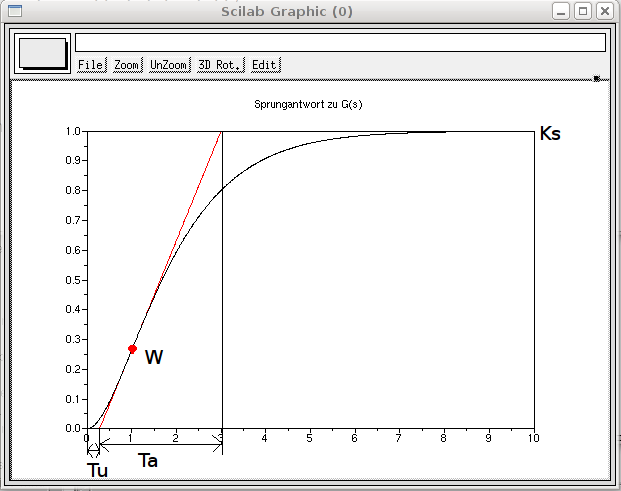Close the Scilab Graphic window
This screenshot has height=491, width=621.
click(x=605, y=10)
